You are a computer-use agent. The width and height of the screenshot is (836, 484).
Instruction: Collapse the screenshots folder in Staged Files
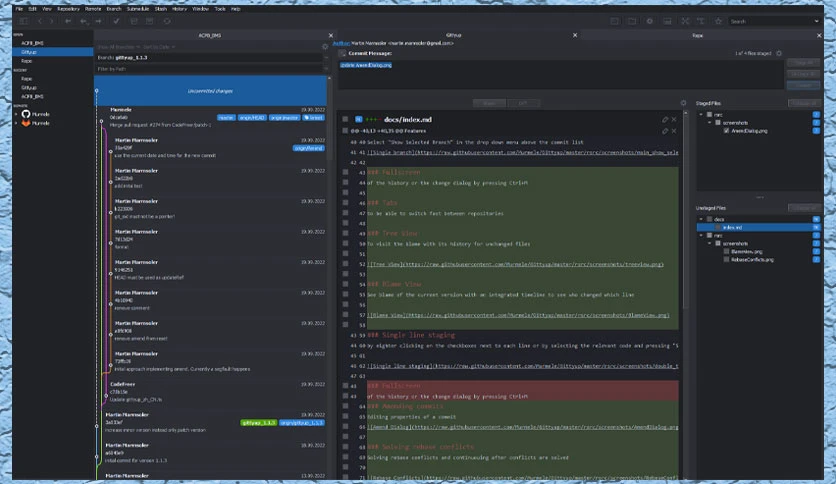pyautogui.click(x=709, y=123)
